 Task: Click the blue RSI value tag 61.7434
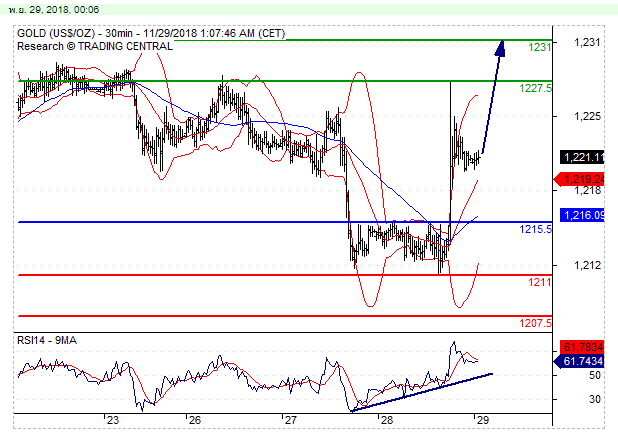tap(579, 361)
